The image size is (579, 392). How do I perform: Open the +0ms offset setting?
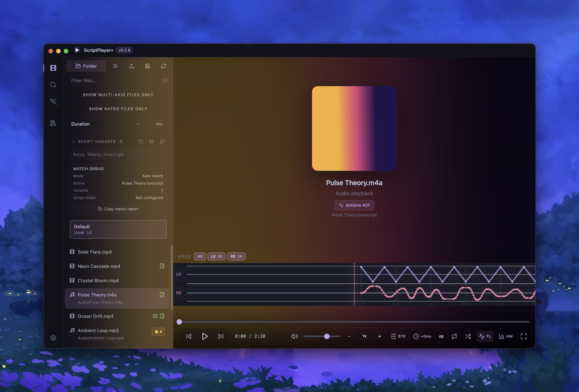422,336
